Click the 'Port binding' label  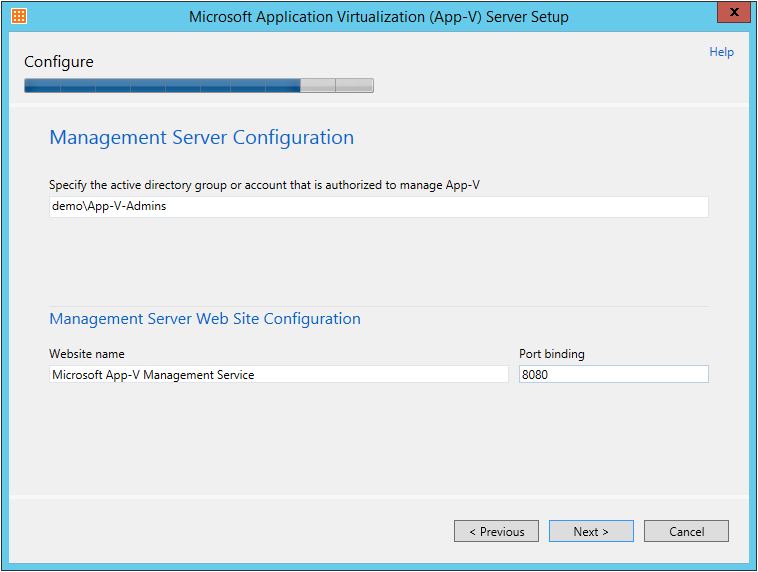[552, 354]
